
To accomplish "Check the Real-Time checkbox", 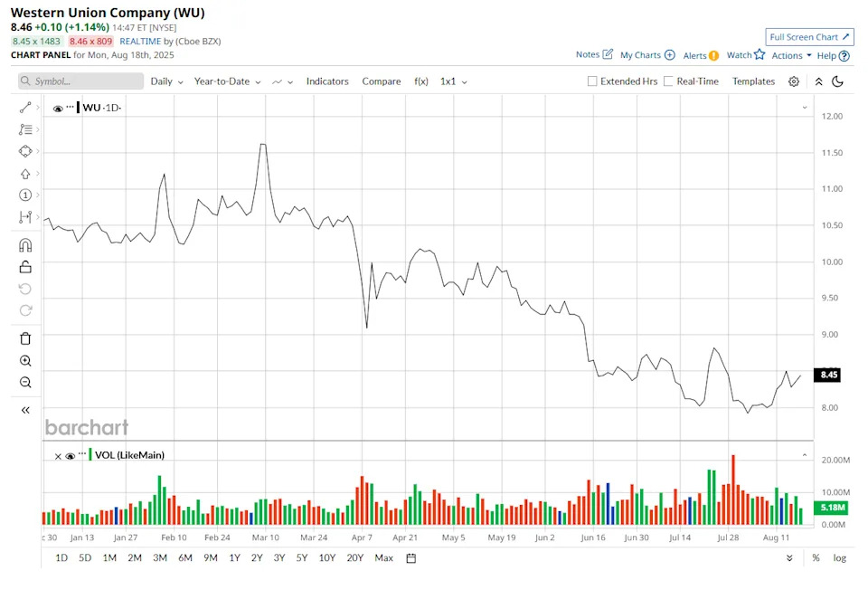I will click(x=668, y=81).
